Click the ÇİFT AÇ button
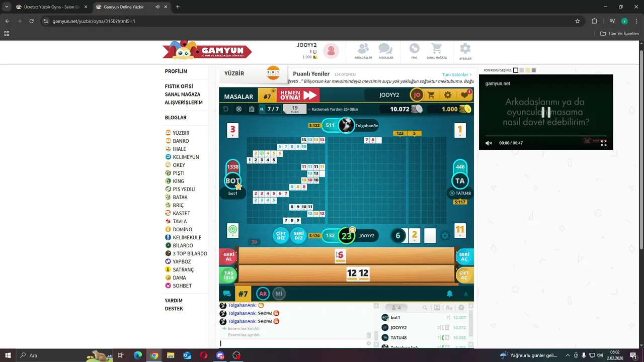 point(464,275)
